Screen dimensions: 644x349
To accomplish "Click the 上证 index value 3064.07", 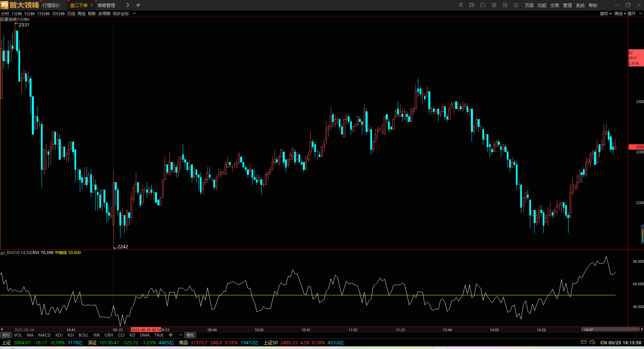I will pyautogui.click(x=22, y=343).
